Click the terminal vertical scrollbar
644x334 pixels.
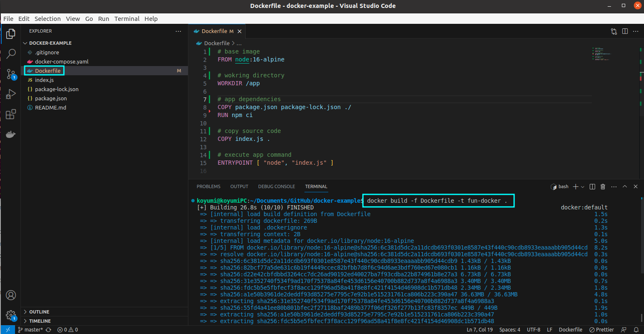(641, 318)
